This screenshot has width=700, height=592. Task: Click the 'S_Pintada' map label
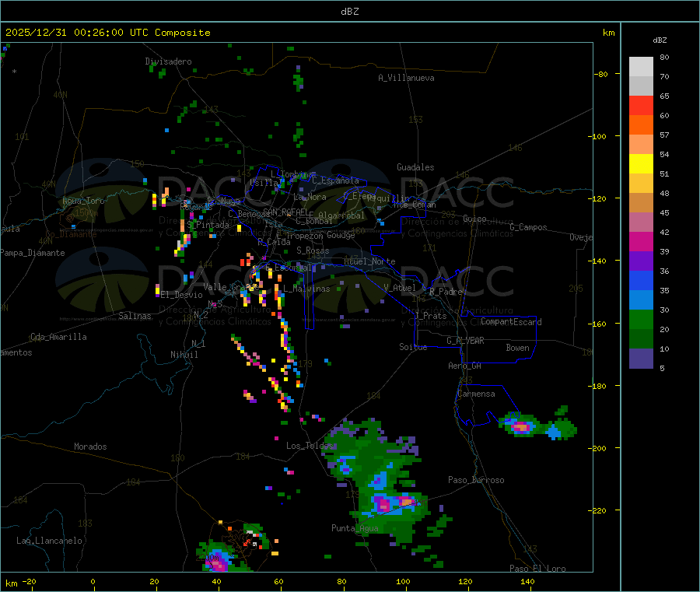[208, 225]
